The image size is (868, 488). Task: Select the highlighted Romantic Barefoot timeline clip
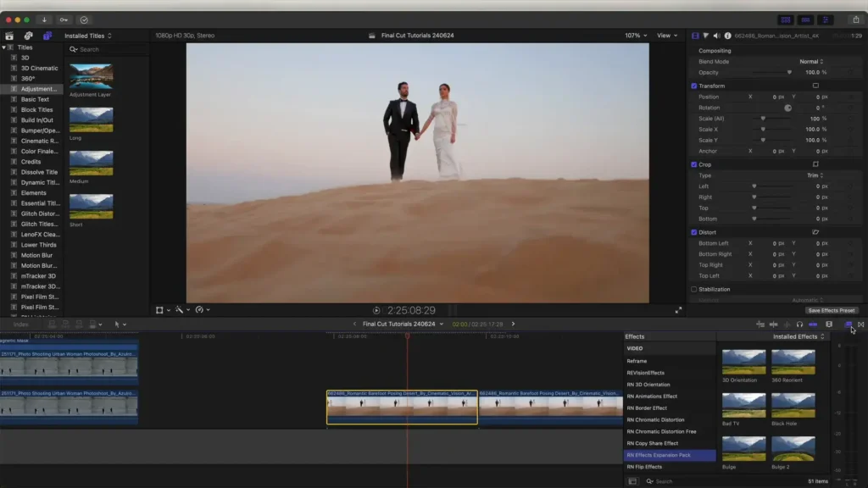tap(402, 408)
